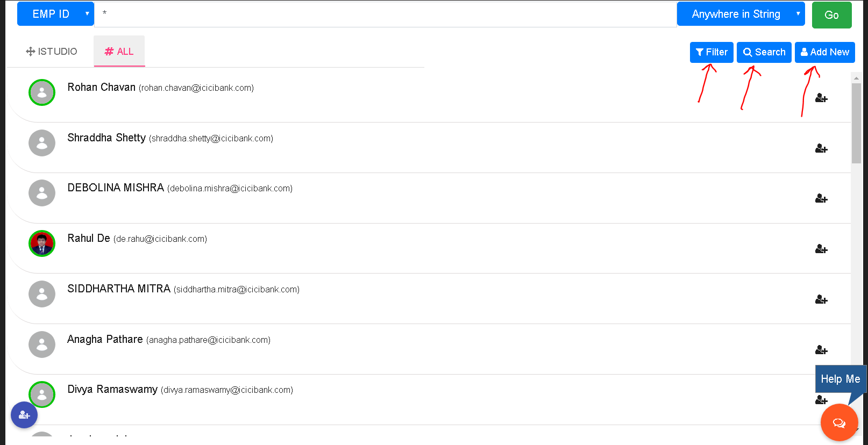Image resolution: width=868 pixels, height=445 pixels.
Task: Click the vertical scrollbar thumb
Action: pos(856,123)
